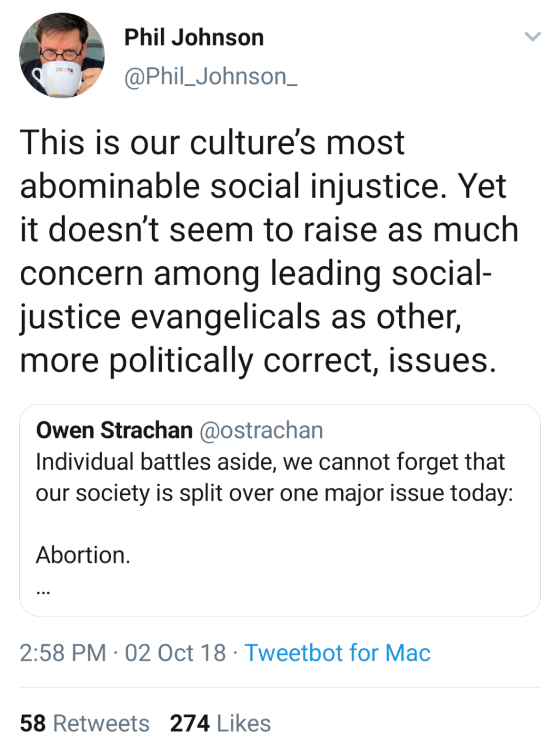
Task: Click the 2:58 PM timestamp
Action: [x=63, y=653]
